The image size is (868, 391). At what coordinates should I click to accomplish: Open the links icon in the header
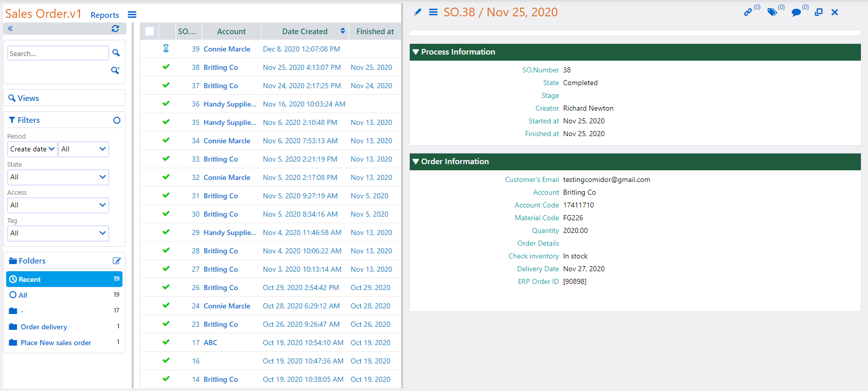[x=748, y=12]
